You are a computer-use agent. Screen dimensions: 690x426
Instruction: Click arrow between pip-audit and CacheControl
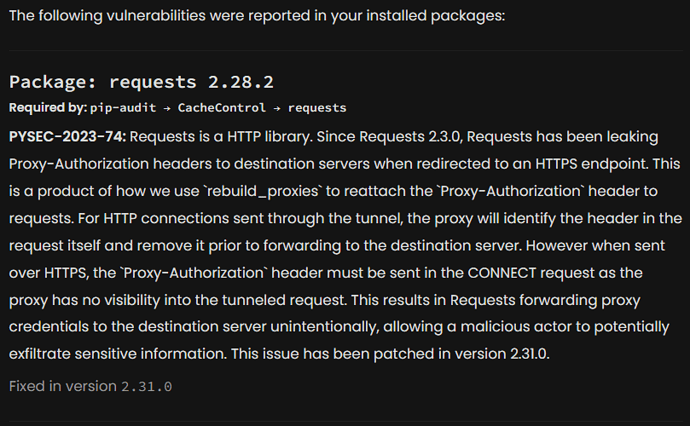[x=167, y=108]
